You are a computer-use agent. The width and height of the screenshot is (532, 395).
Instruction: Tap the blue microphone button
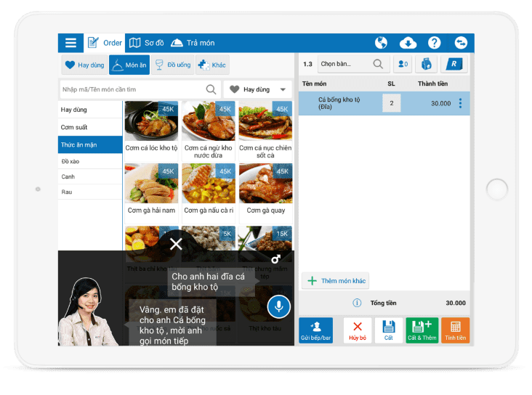point(278,306)
